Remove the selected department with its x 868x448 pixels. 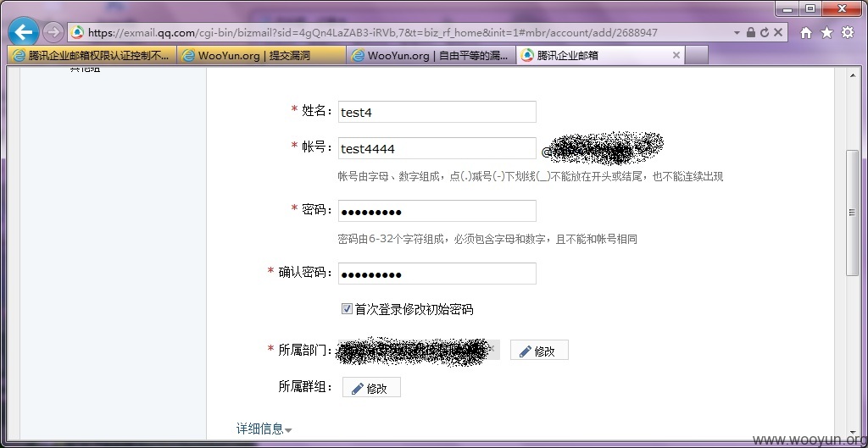click(x=491, y=349)
